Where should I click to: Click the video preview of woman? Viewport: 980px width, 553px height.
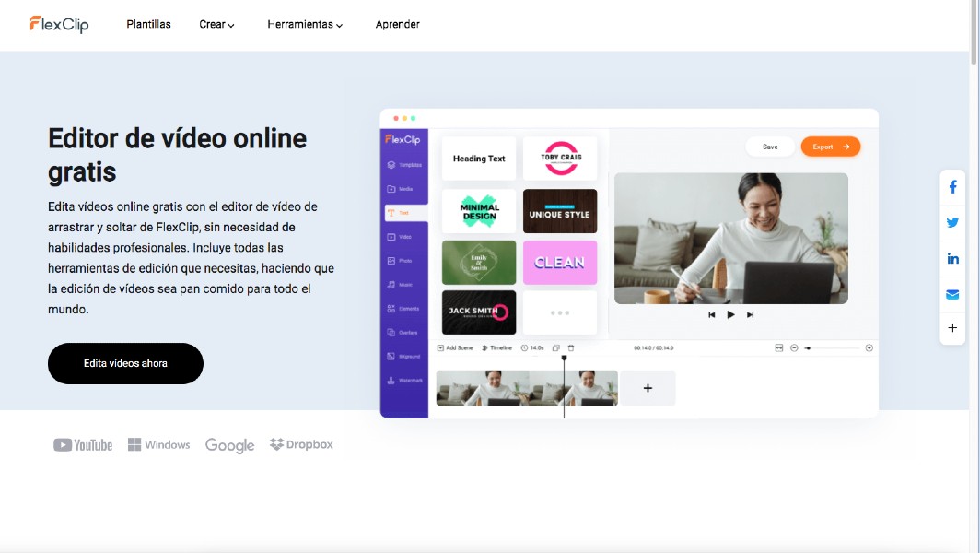click(731, 239)
